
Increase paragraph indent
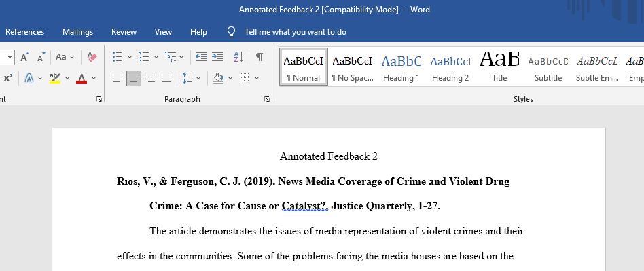(x=217, y=57)
